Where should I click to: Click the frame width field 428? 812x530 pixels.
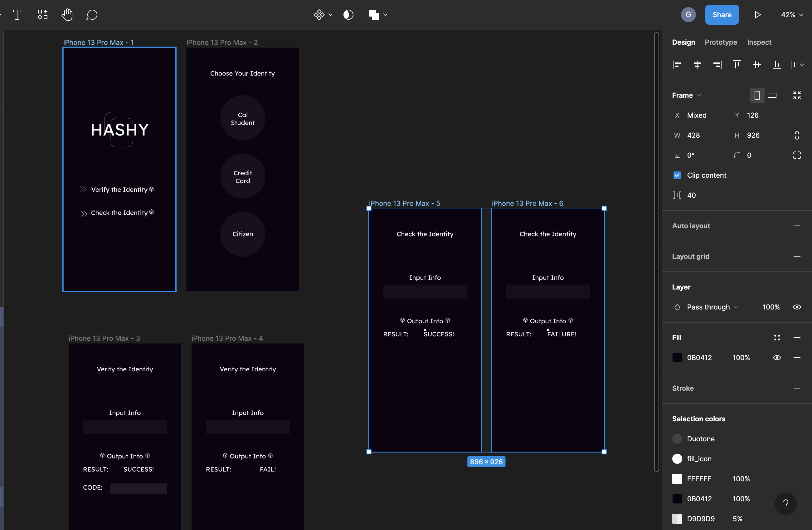[x=693, y=135]
